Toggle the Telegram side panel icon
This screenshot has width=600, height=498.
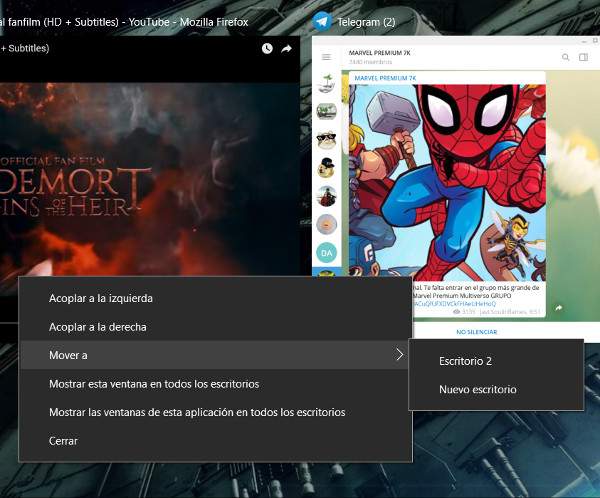[583, 57]
